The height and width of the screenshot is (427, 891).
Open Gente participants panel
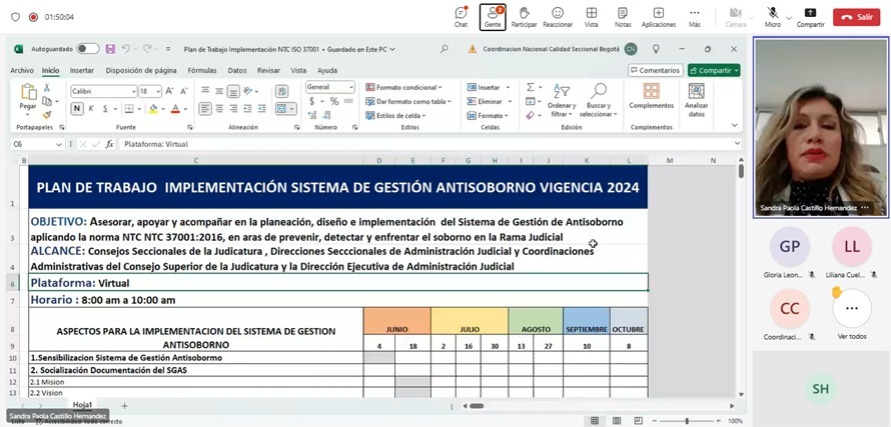pyautogui.click(x=492, y=16)
